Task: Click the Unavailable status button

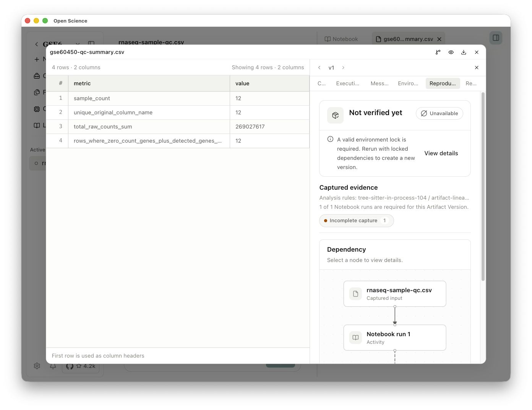Action: (440, 114)
